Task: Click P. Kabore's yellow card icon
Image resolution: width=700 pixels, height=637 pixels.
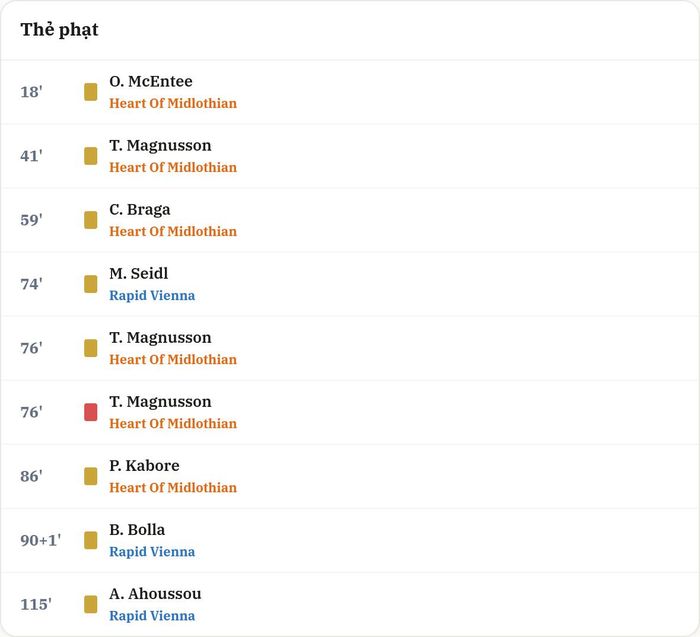Action: pyautogui.click(x=91, y=476)
